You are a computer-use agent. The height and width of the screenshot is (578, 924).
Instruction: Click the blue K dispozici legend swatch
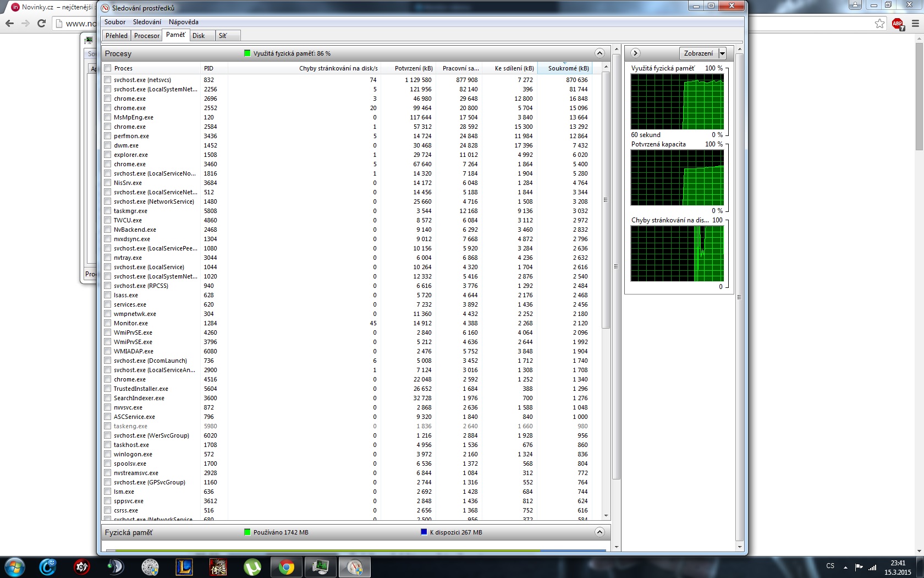(x=424, y=532)
